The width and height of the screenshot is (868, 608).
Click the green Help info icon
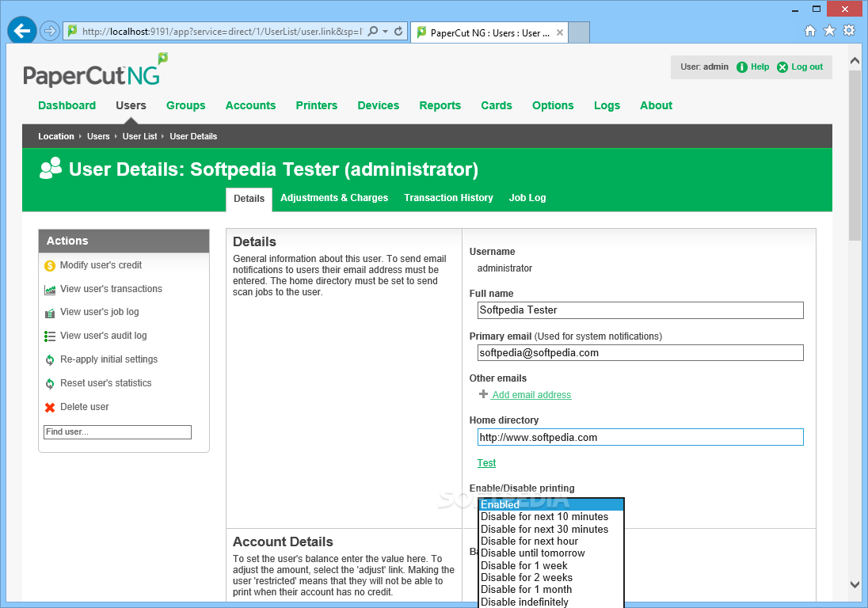click(742, 67)
